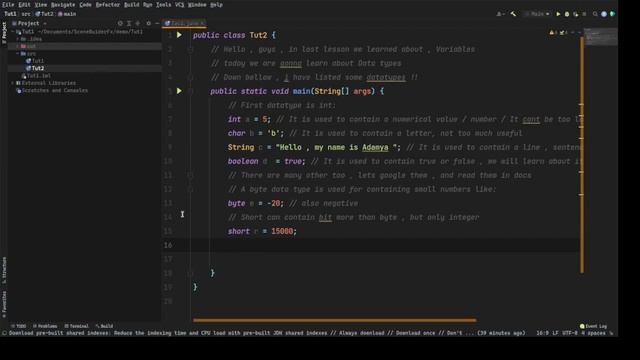This screenshot has height=360, width=640.
Task: Click the typo checkmark indicator in editor
Action: [x=564, y=32]
